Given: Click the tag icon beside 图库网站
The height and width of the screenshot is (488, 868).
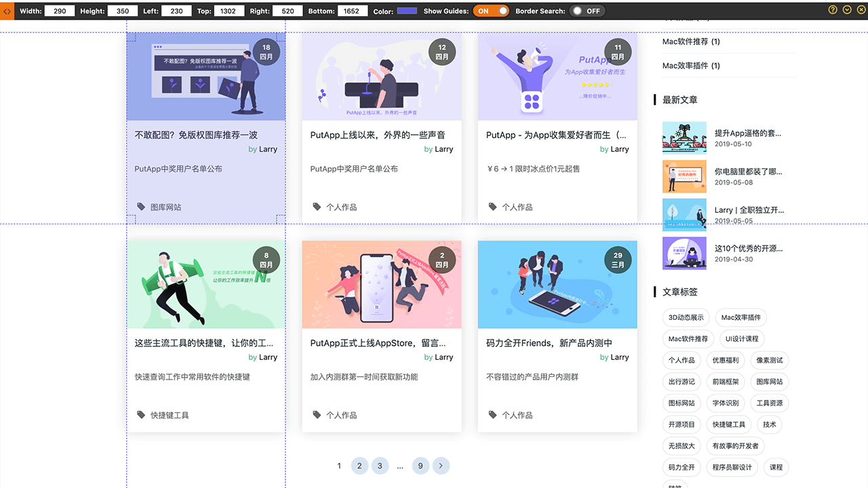Looking at the screenshot, I should tap(141, 207).
